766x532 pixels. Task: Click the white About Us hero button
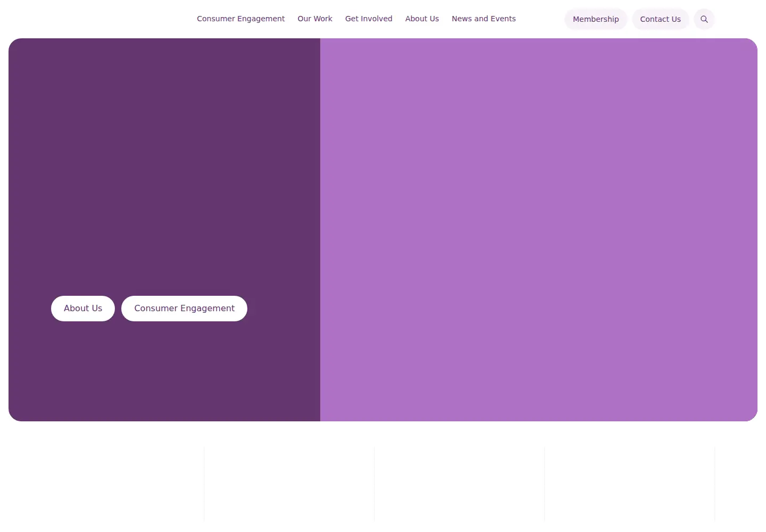(83, 309)
